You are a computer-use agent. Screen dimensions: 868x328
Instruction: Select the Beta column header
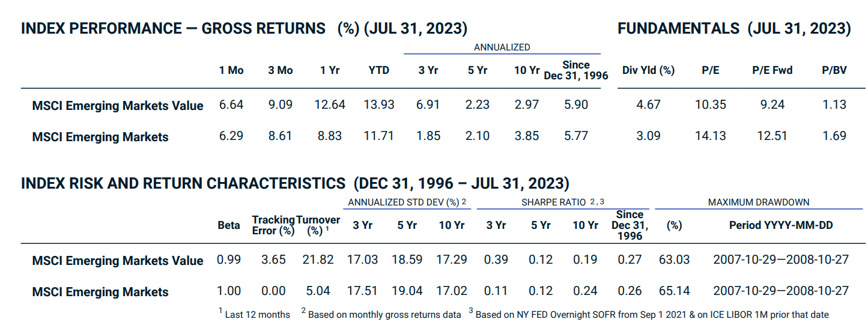pos(228,226)
